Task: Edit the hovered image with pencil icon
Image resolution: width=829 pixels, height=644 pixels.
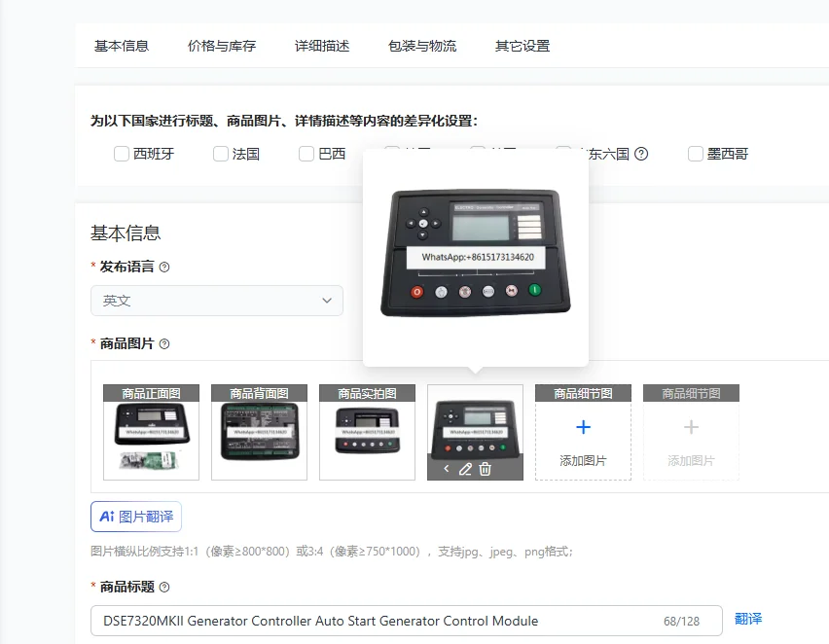Action: tap(465, 469)
